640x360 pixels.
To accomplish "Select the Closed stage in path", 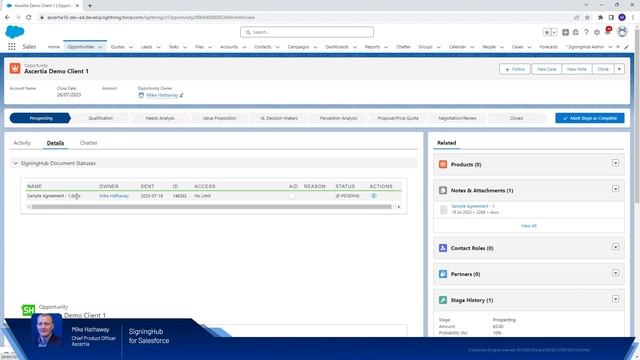I will (516, 118).
